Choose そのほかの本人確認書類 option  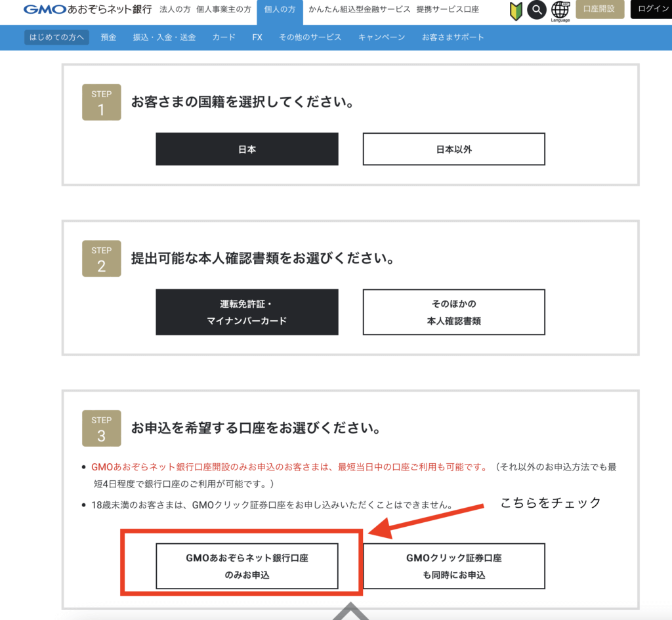coord(454,312)
